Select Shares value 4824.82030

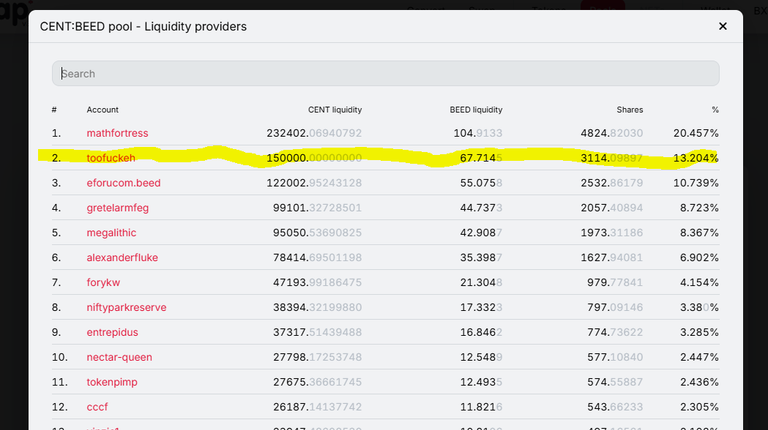pyautogui.click(x=611, y=133)
